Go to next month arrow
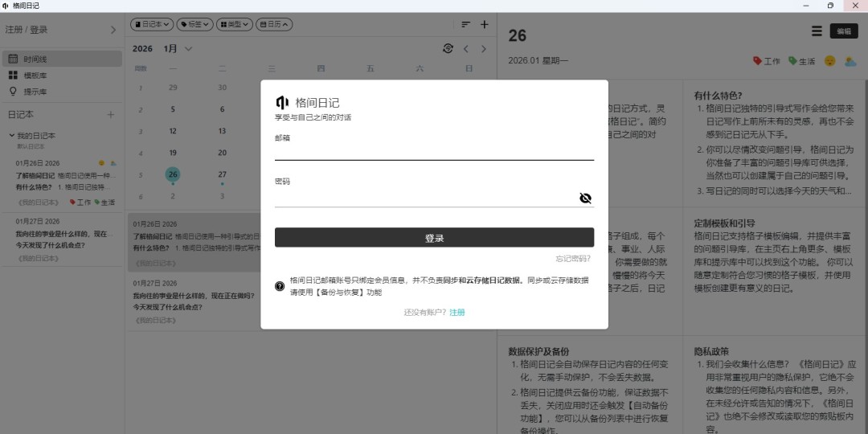This screenshot has width=868, height=434. click(483, 49)
